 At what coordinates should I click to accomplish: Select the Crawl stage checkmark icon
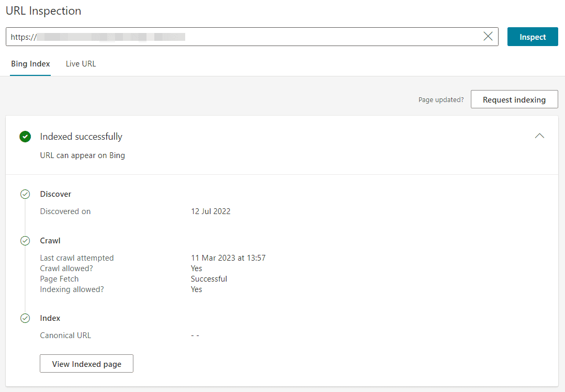point(25,240)
